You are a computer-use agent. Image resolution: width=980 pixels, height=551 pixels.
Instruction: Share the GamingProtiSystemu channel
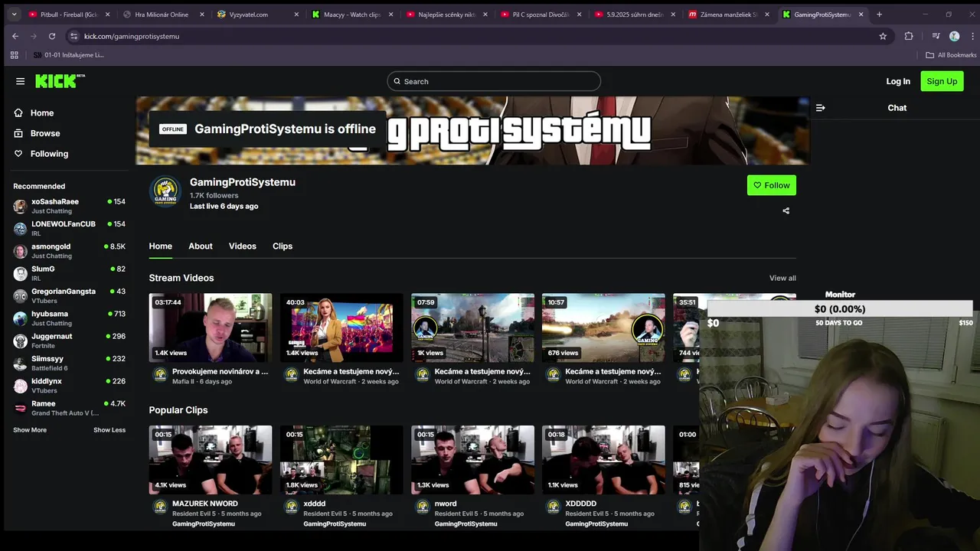[x=786, y=210]
